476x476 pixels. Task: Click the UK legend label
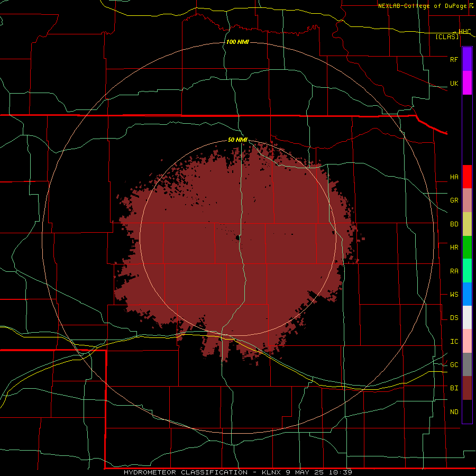point(454,83)
